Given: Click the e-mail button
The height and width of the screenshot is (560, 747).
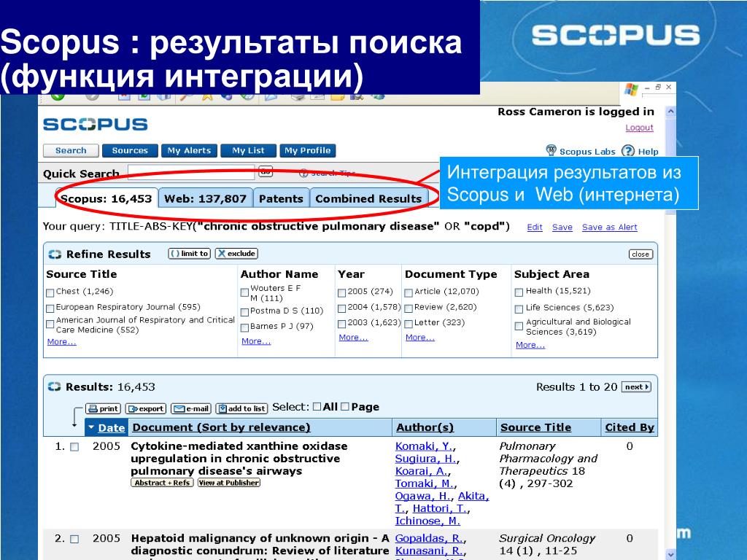Looking at the screenshot, I should pos(191,408).
